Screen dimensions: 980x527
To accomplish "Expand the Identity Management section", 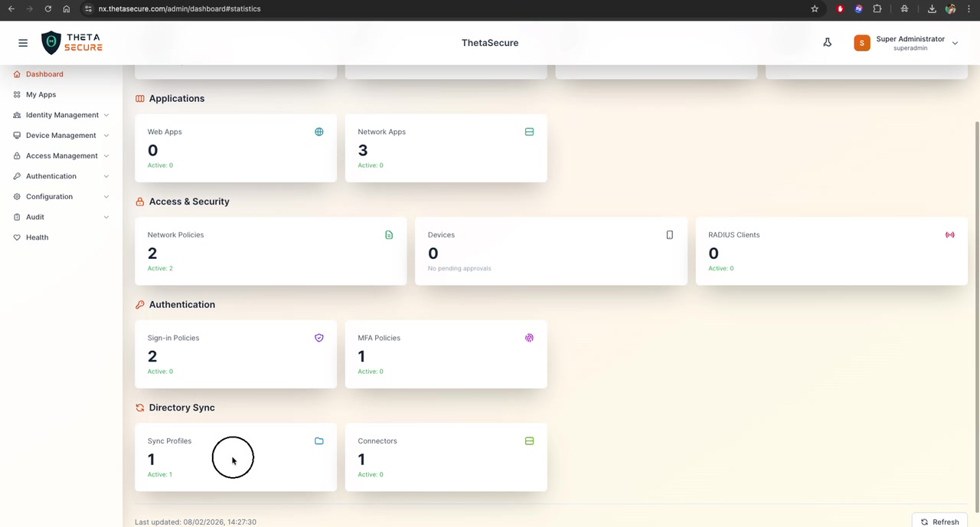I will pos(60,115).
